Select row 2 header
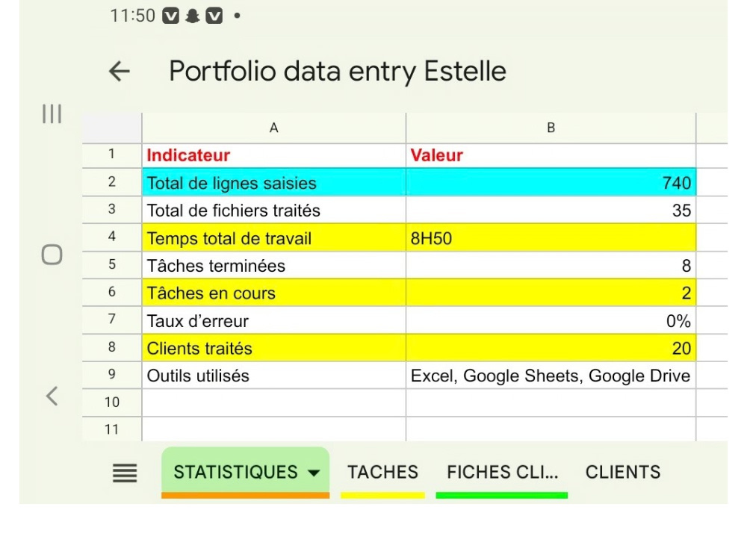 [111, 182]
